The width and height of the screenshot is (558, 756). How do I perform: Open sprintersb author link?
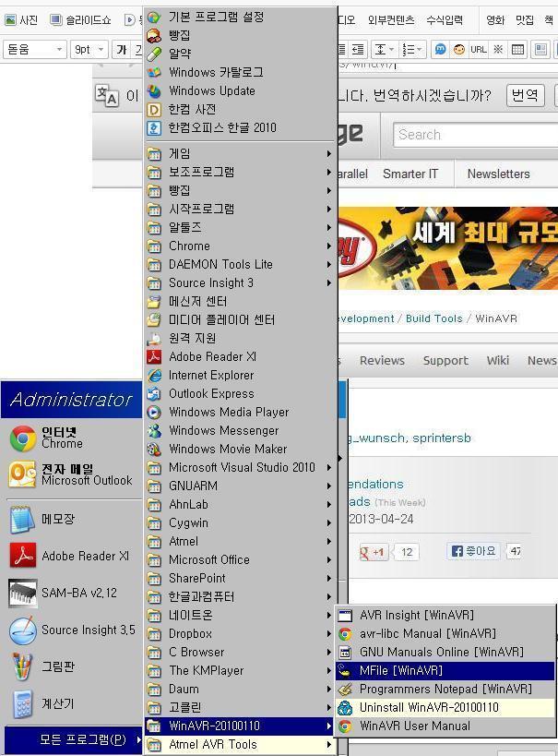(442, 438)
